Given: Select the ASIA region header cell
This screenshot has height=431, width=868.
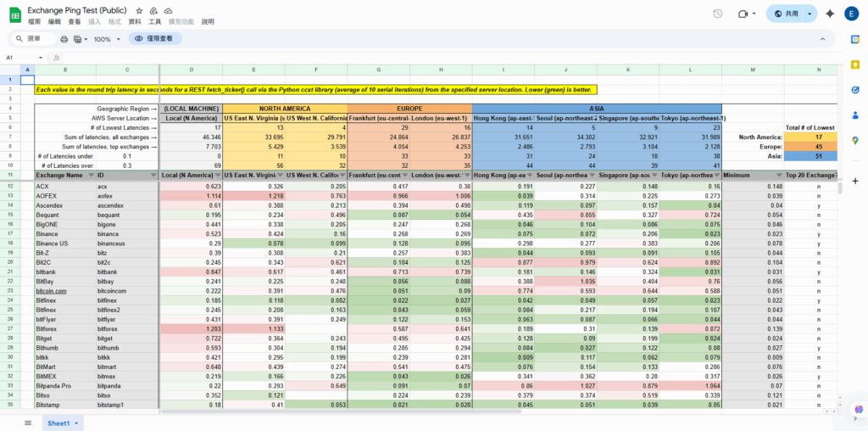Looking at the screenshot, I should [597, 109].
